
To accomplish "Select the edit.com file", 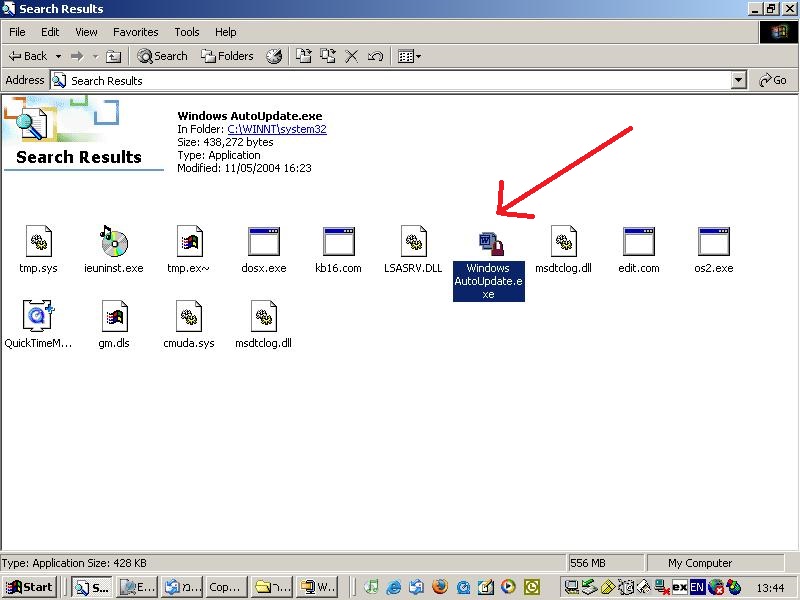I will pyautogui.click(x=639, y=250).
